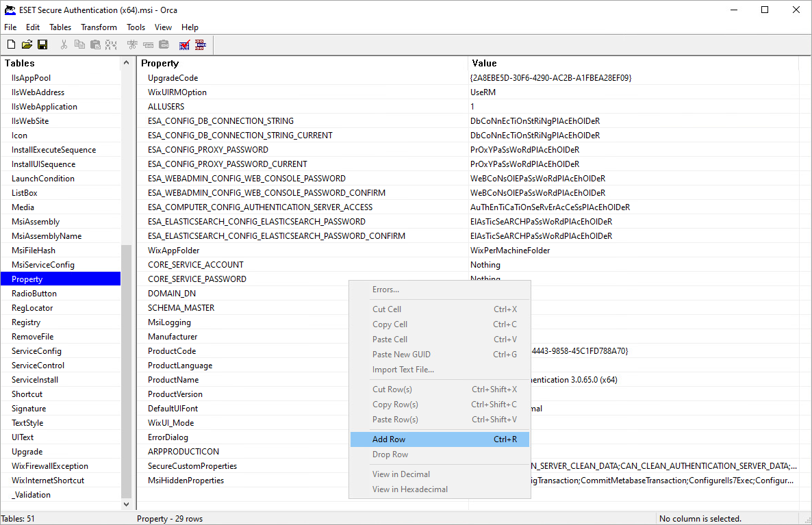Select the InstallExecuteSequence table
This screenshot has width=812, height=525.
53,150
